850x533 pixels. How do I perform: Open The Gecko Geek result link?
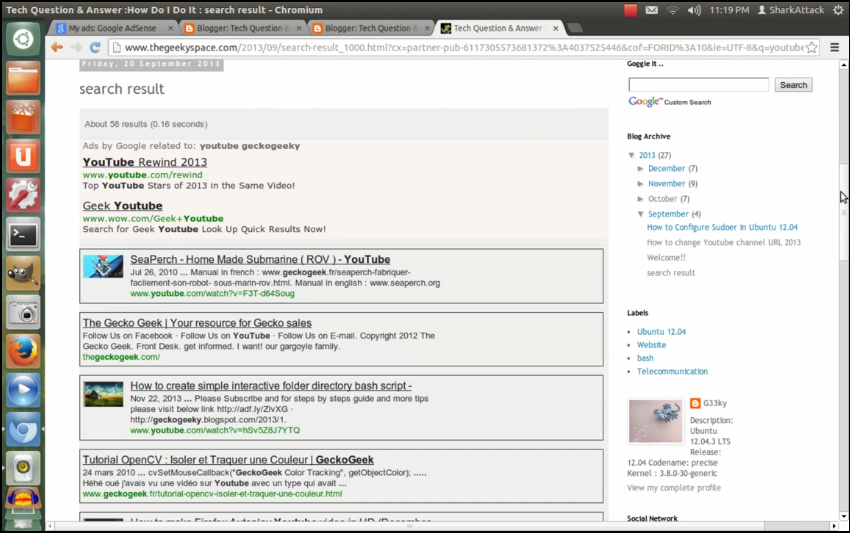197,323
